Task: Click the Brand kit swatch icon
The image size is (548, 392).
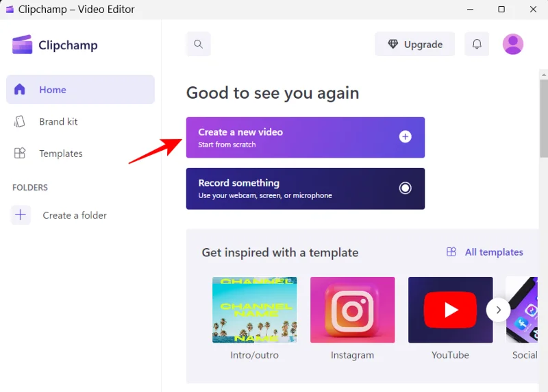Action: point(20,121)
